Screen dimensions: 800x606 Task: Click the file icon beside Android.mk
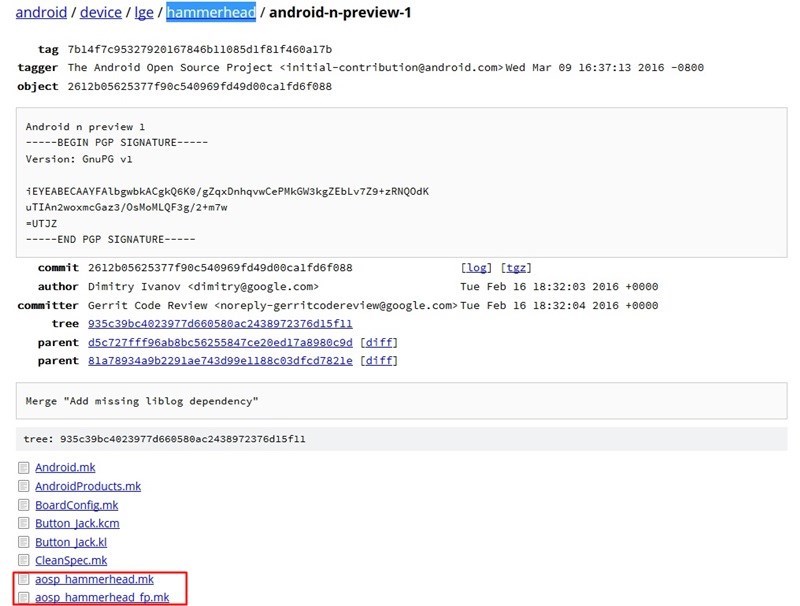coord(23,468)
